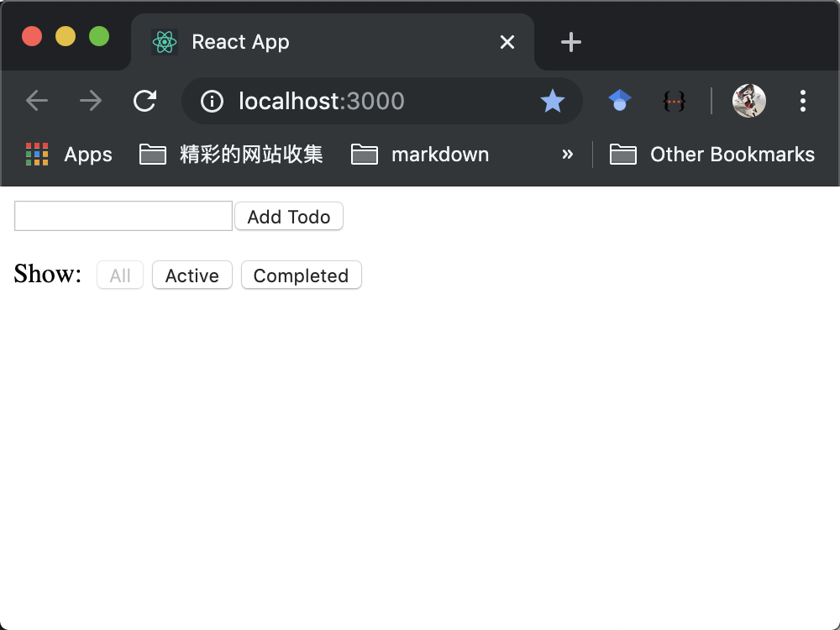
Task: Open the 精彩的网站收集 bookmarks folder
Action: tap(231, 155)
